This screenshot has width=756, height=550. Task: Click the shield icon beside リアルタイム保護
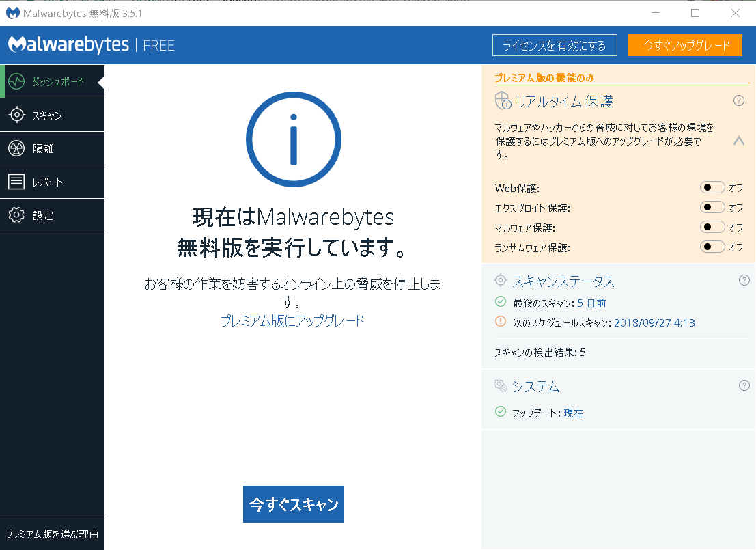click(x=503, y=101)
